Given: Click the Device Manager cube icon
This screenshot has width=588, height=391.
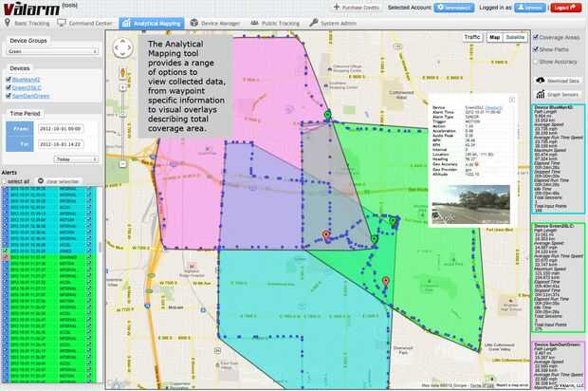Looking at the screenshot, I should point(193,23).
